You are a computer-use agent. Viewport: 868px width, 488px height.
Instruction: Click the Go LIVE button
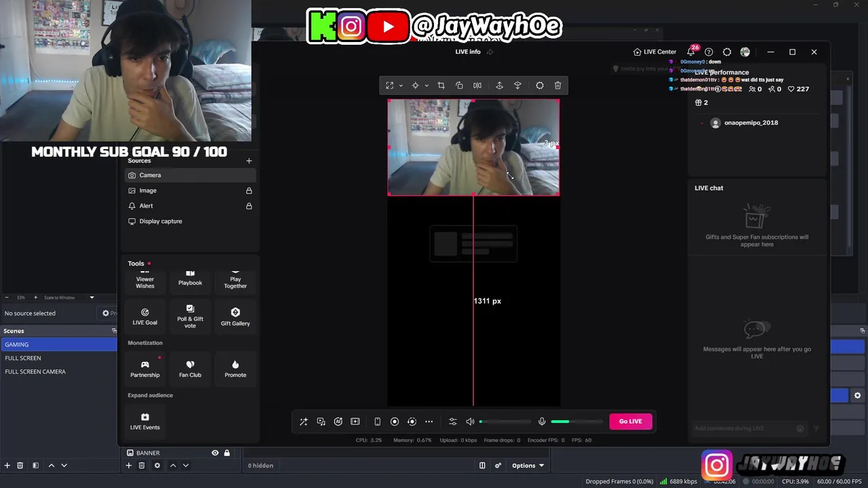coord(630,422)
